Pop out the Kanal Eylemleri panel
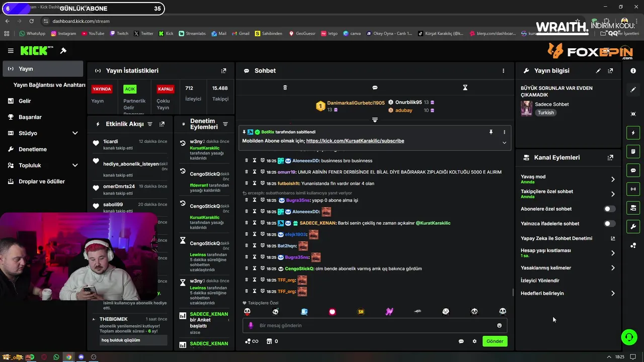Image resolution: width=644 pixels, height=362 pixels. coord(610,157)
